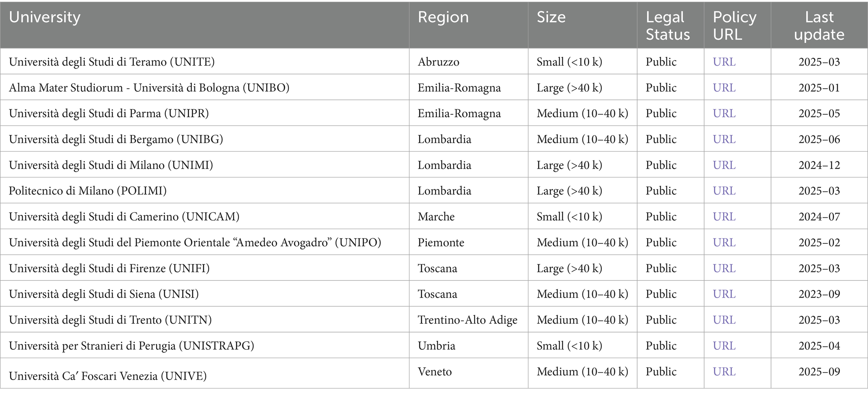Open the URL link for UNITN Trento
The height and width of the screenshot is (396, 868).
[x=724, y=319]
